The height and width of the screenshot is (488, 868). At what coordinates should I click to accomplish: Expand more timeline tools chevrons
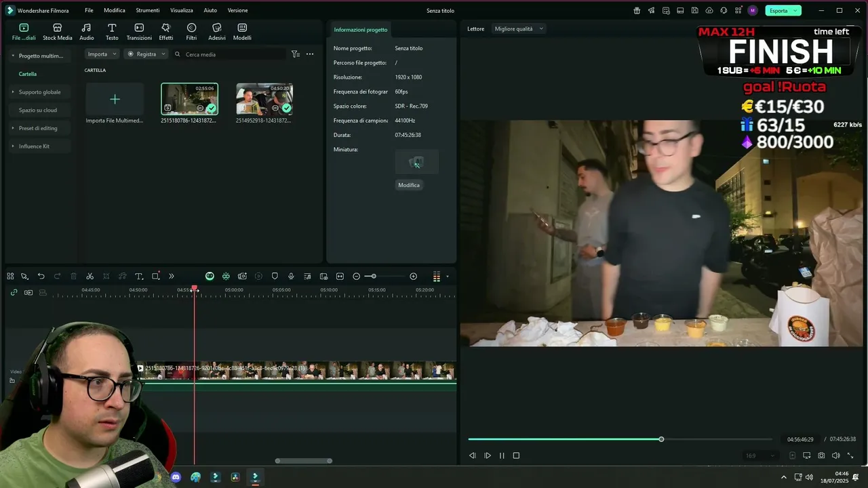click(x=172, y=277)
